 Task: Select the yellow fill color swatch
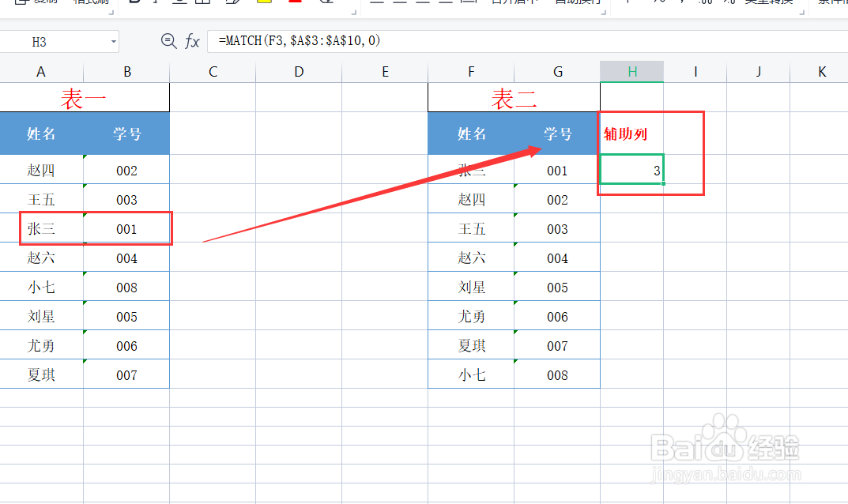pyautogui.click(x=266, y=3)
